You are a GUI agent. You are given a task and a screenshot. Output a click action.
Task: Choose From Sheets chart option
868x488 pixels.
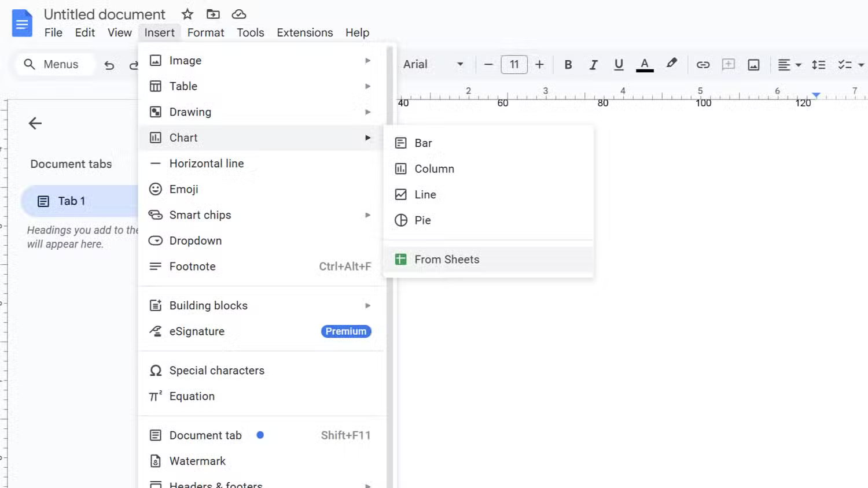[488, 260]
